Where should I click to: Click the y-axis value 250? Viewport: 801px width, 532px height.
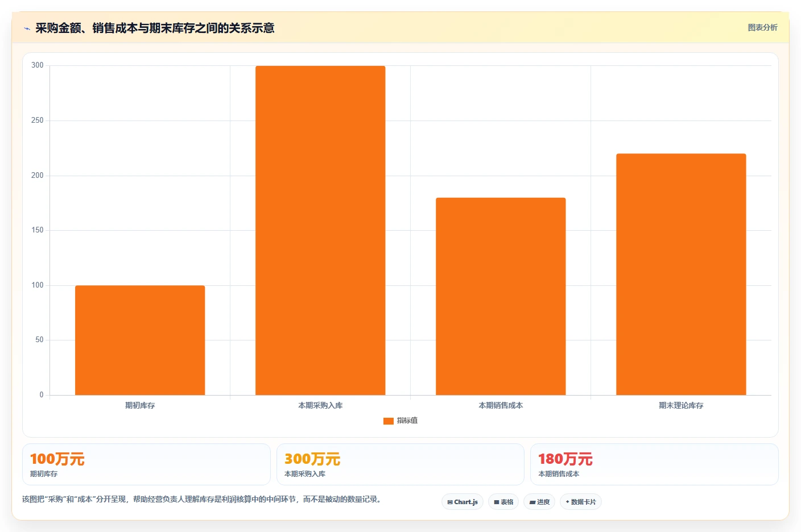pyautogui.click(x=38, y=120)
